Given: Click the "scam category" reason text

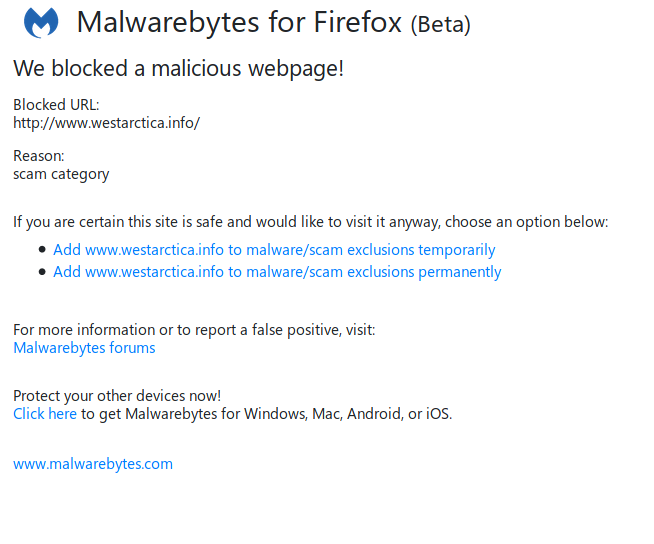Looking at the screenshot, I should click(x=61, y=174).
